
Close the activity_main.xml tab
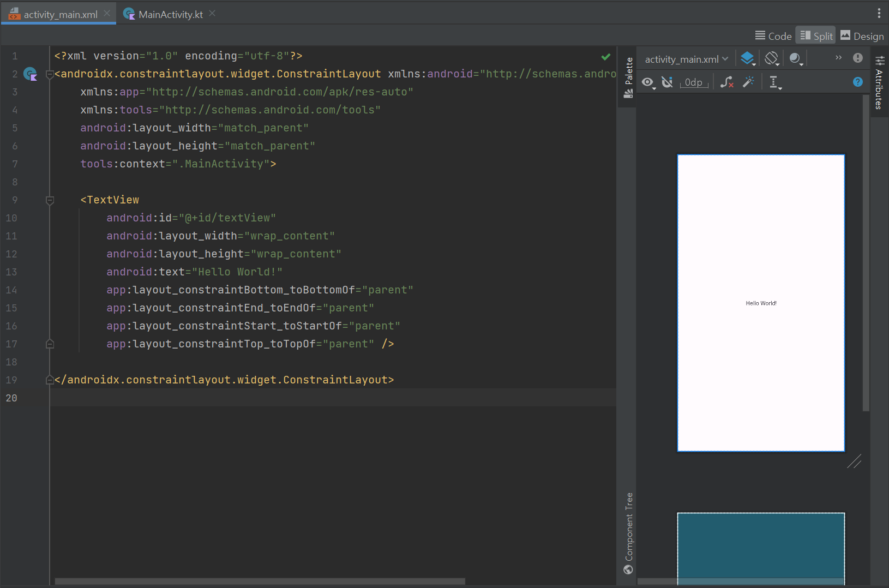point(107,13)
